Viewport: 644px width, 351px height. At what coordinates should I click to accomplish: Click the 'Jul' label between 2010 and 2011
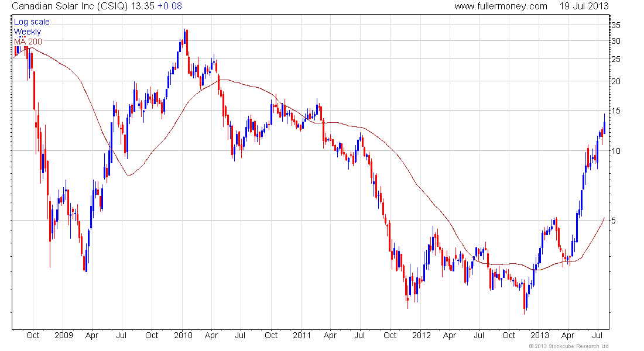pos(240,335)
